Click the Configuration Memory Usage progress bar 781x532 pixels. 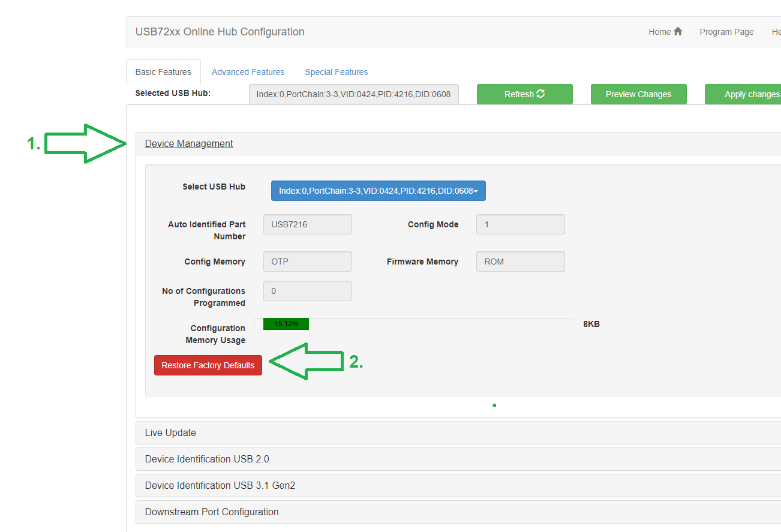tap(414, 324)
